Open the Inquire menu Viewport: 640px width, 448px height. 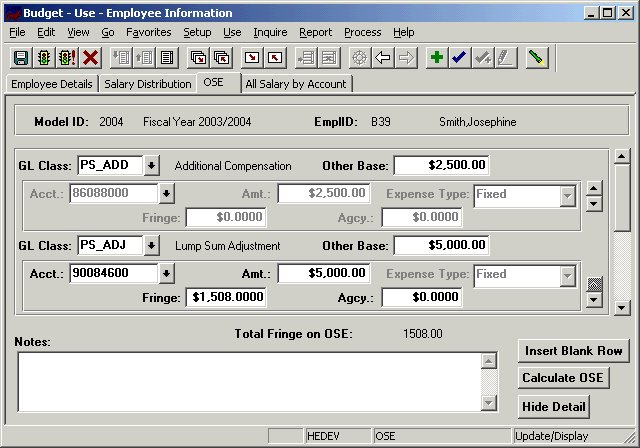[x=270, y=32]
